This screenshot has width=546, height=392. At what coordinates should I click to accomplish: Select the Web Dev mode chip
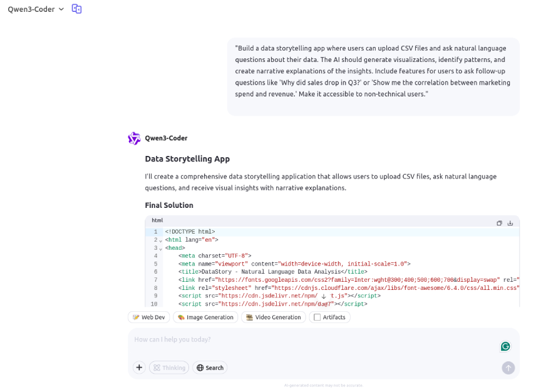point(148,317)
